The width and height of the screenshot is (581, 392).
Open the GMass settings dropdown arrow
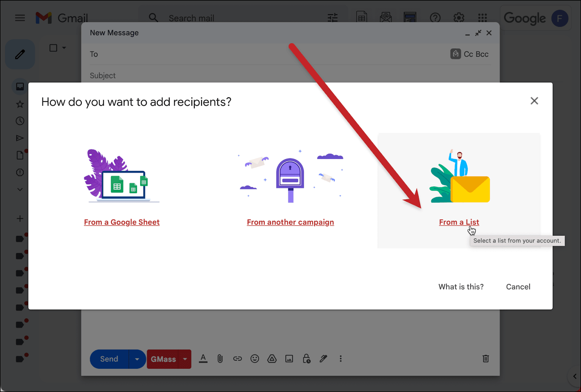185,359
